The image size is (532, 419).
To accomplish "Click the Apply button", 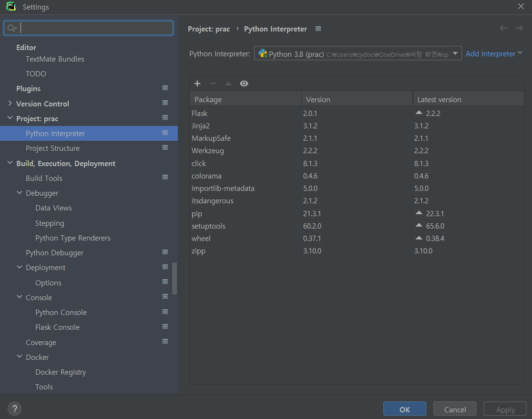I will pos(505,409).
